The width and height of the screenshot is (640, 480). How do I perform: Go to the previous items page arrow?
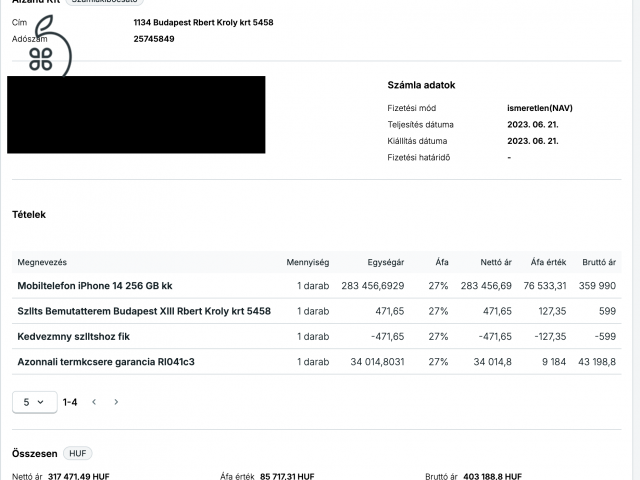tap(94, 402)
